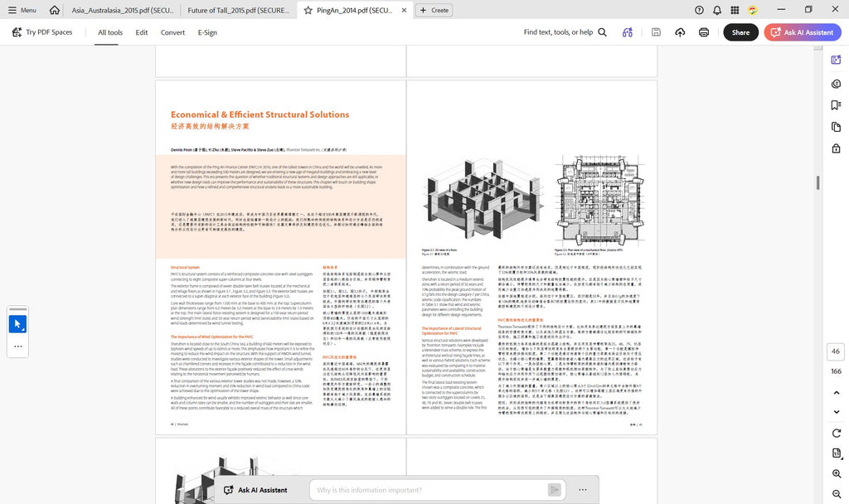Select the arrow selection tool
849x504 pixels.
coord(18,324)
